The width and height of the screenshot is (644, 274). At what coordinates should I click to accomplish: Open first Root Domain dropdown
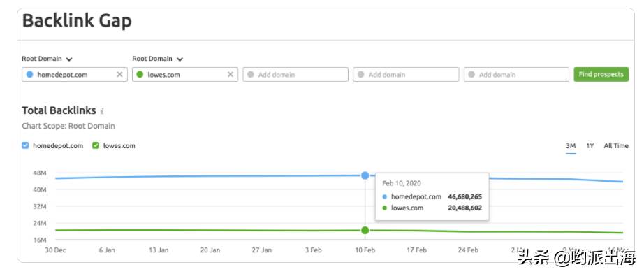point(47,59)
